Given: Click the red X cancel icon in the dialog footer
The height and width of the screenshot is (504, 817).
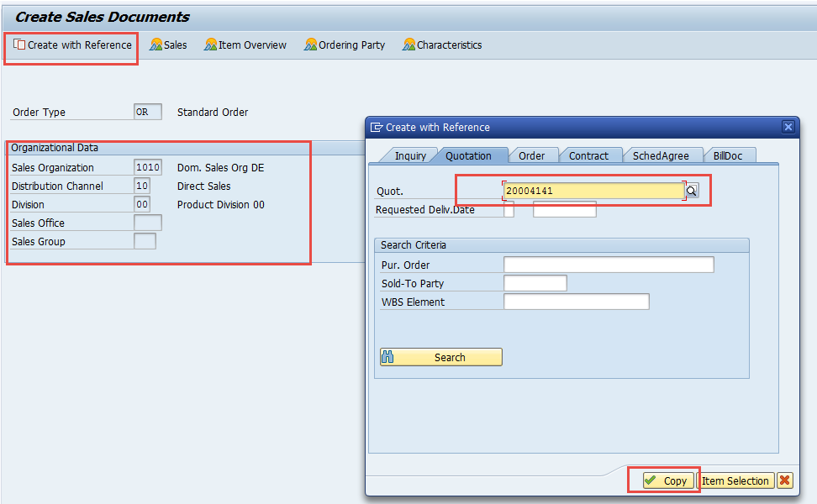Looking at the screenshot, I should [785, 480].
